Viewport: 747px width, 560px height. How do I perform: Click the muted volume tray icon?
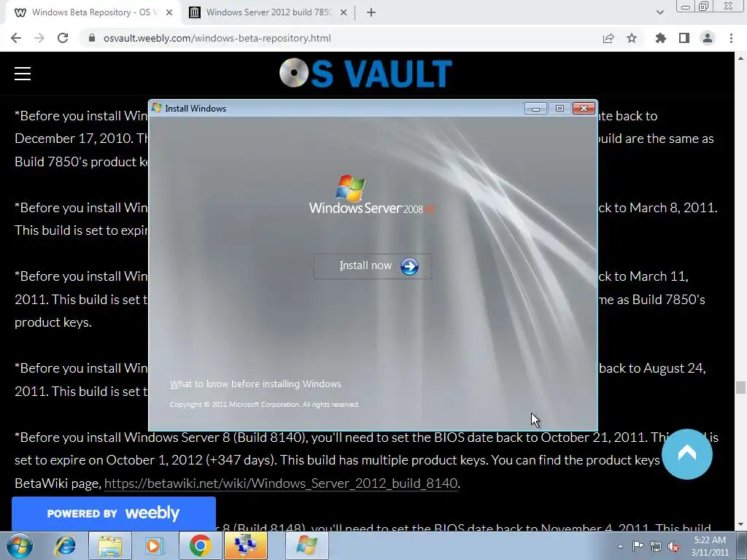point(673,546)
